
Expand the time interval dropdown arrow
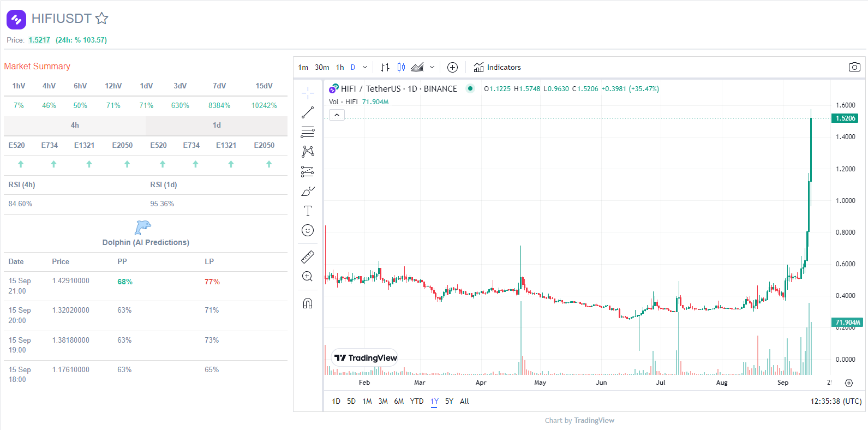point(365,67)
